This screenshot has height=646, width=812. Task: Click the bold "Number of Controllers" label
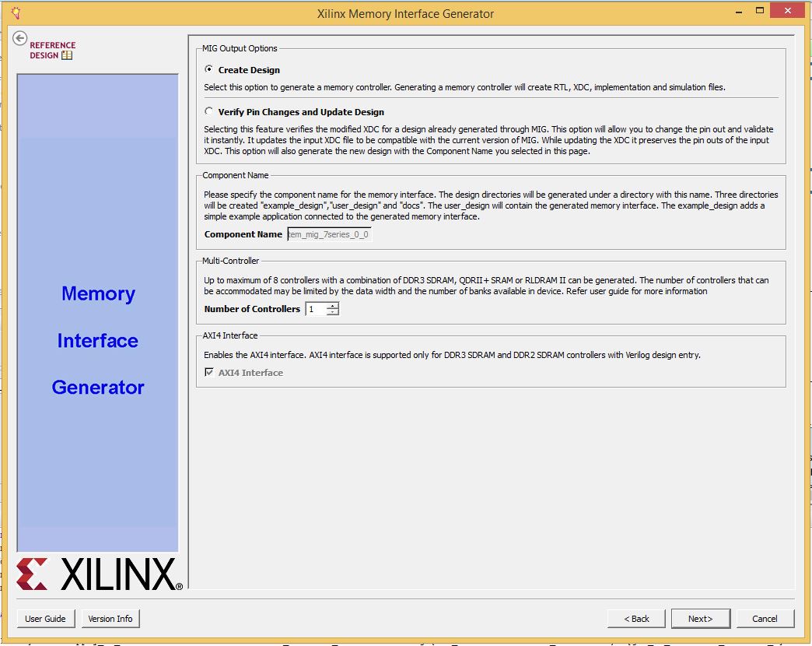click(252, 309)
